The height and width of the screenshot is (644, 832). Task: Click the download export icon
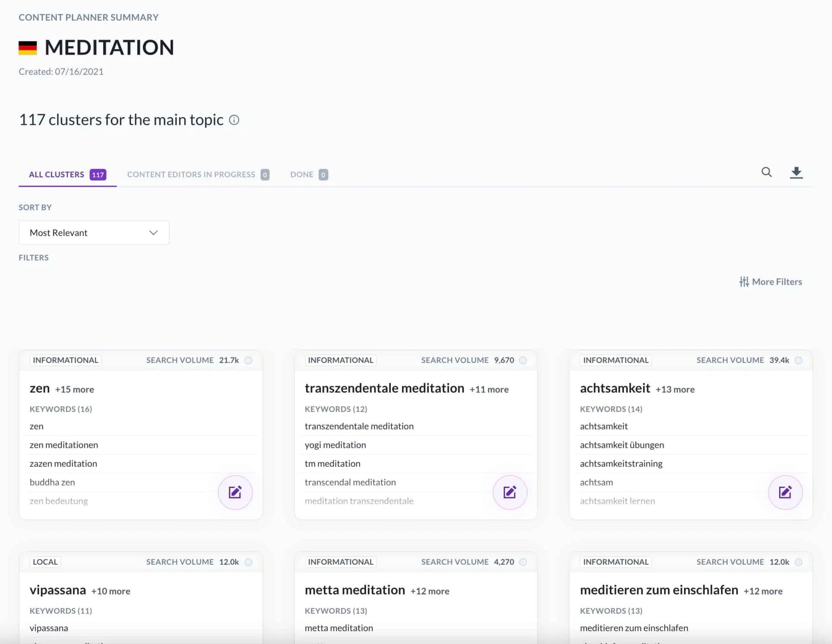pos(796,172)
